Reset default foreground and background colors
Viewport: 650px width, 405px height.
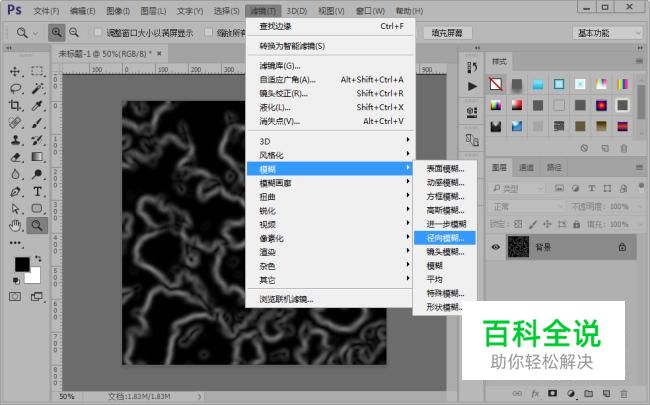click(16, 281)
